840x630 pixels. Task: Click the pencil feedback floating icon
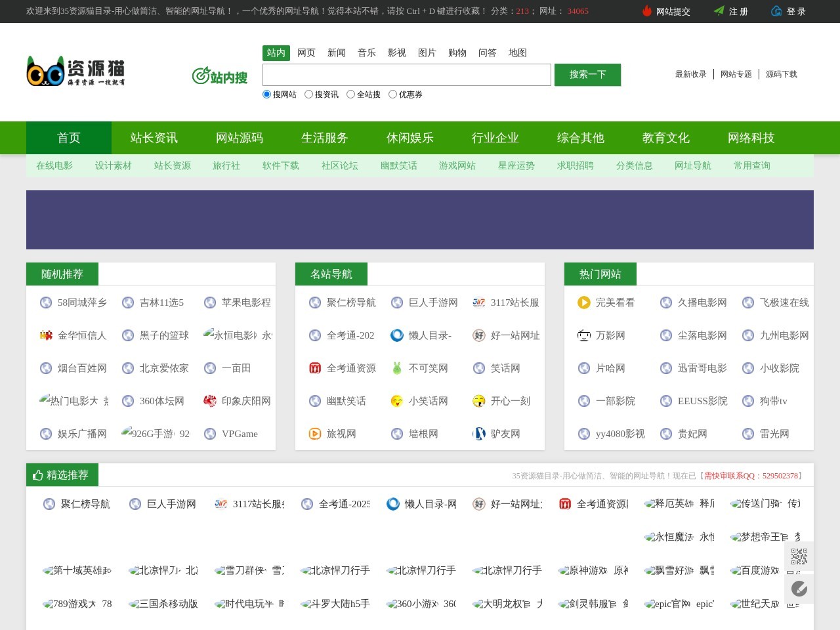799,589
